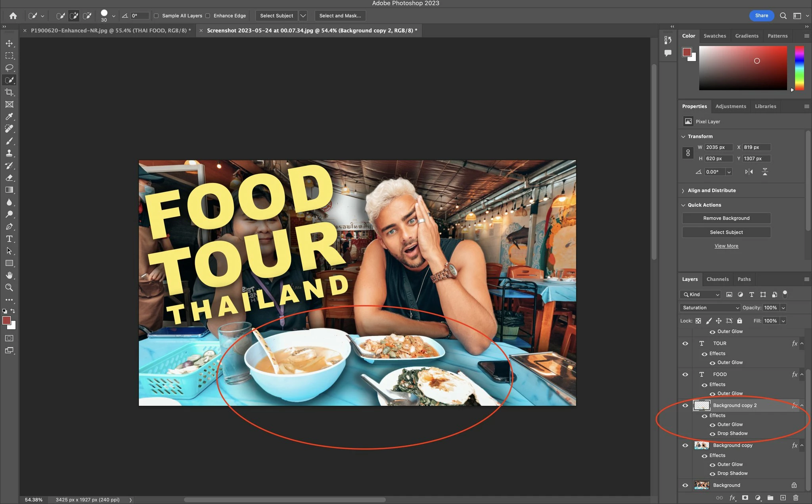Viewport: 812px width, 504px height.
Task: Open the Saturation blend mode dropdown
Action: [710, 307]
